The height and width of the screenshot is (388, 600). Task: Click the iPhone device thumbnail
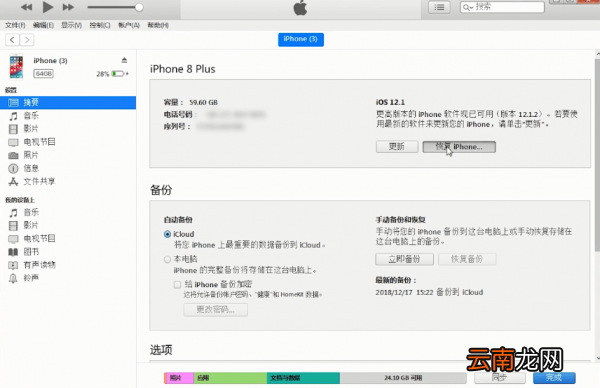pyautogui.click(x=16, y=67)
